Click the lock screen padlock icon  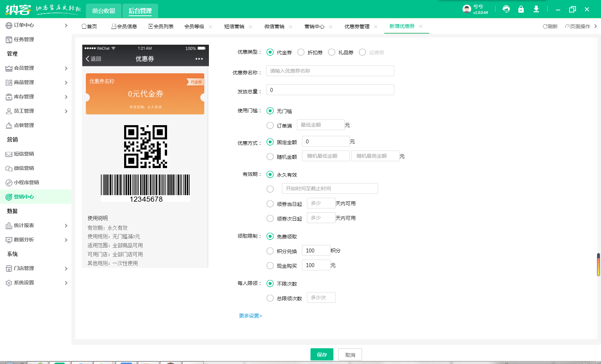521,9
